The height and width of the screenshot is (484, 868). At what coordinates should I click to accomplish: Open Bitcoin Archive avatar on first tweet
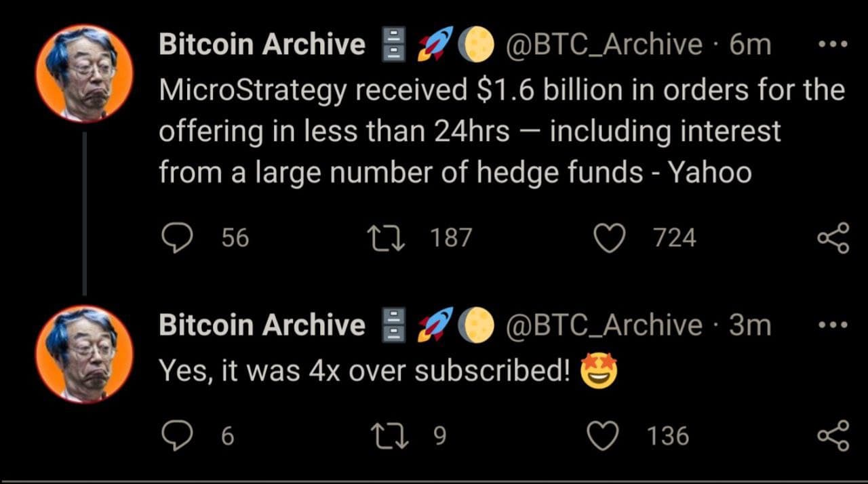(x=84, y=73)
